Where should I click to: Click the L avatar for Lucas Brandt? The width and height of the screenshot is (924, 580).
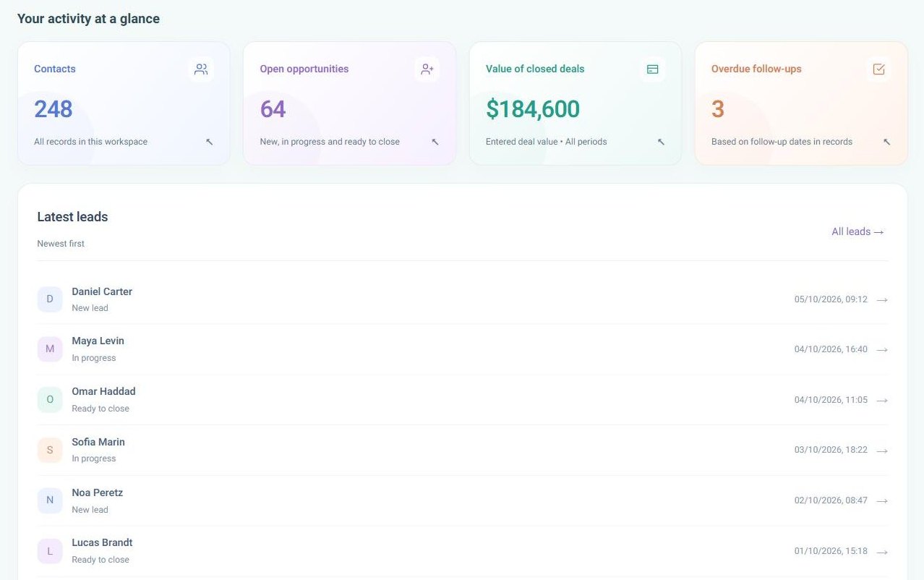(x=50, y=550)
